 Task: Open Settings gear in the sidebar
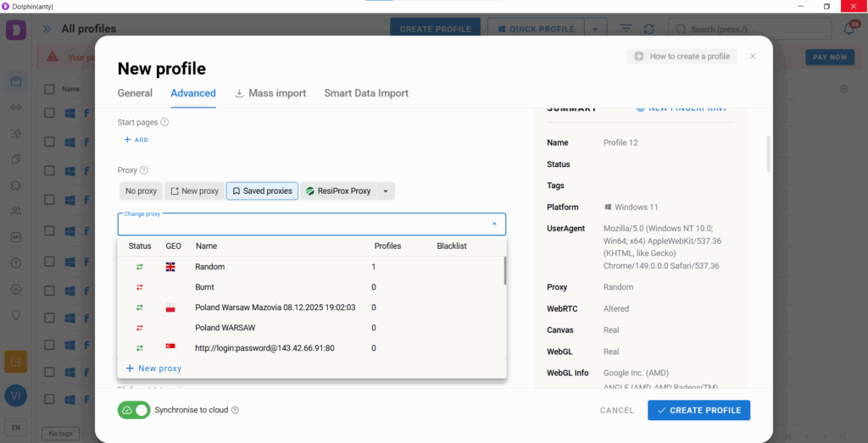16,289
